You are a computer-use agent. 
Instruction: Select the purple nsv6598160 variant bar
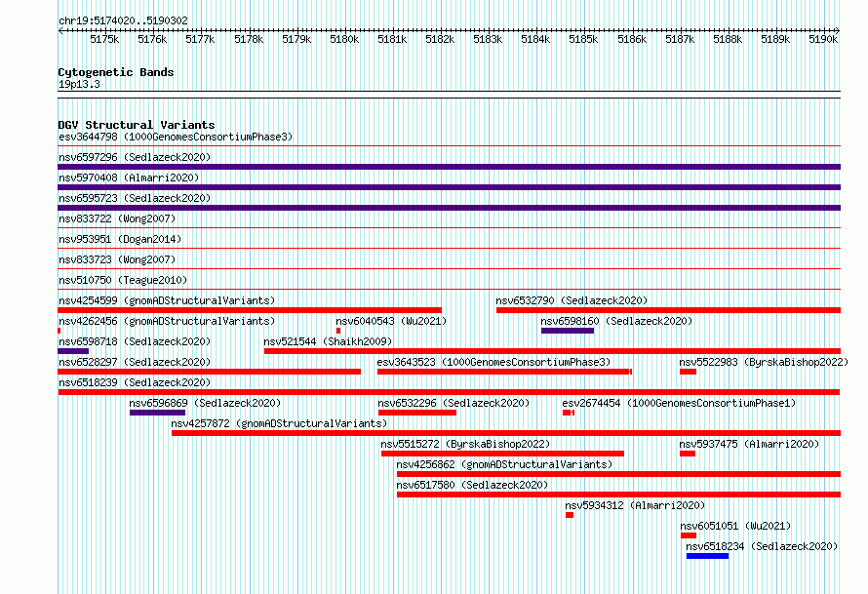click(568, 331)
